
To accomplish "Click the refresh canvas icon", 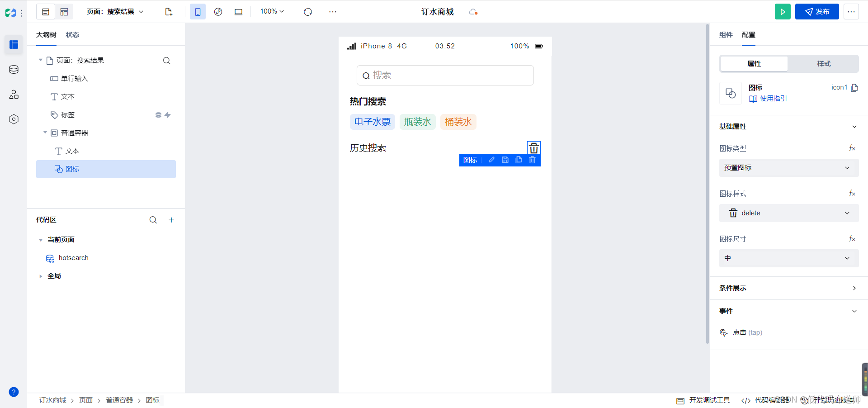I will tap(308, 12).
